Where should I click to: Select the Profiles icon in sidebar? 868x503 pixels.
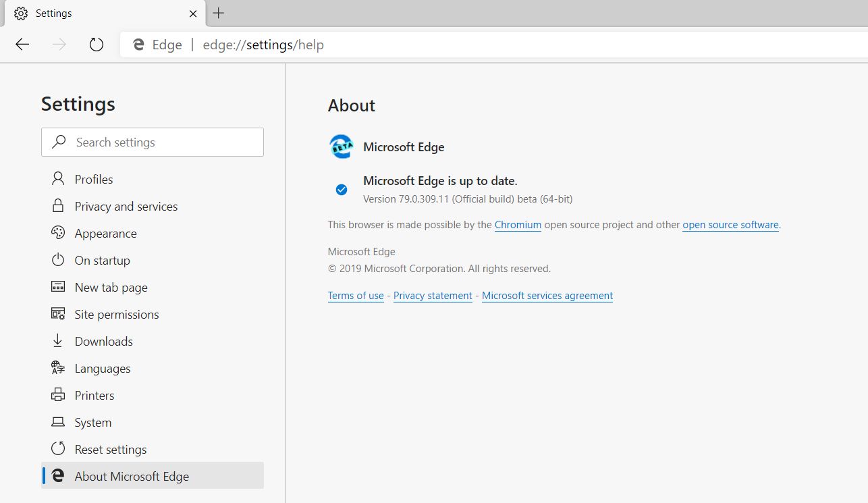(x=57, y=178)
